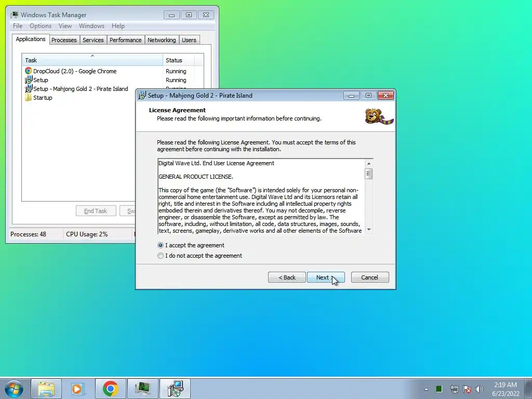Open the Setup installer taskbar button
This screenshot has height=399, width=532.
[x=175, y=389]
